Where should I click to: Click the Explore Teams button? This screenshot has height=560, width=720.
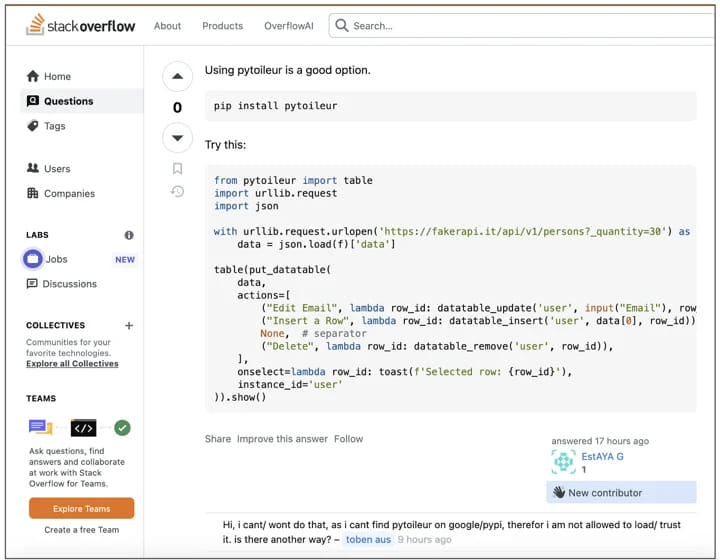(81, 508)
